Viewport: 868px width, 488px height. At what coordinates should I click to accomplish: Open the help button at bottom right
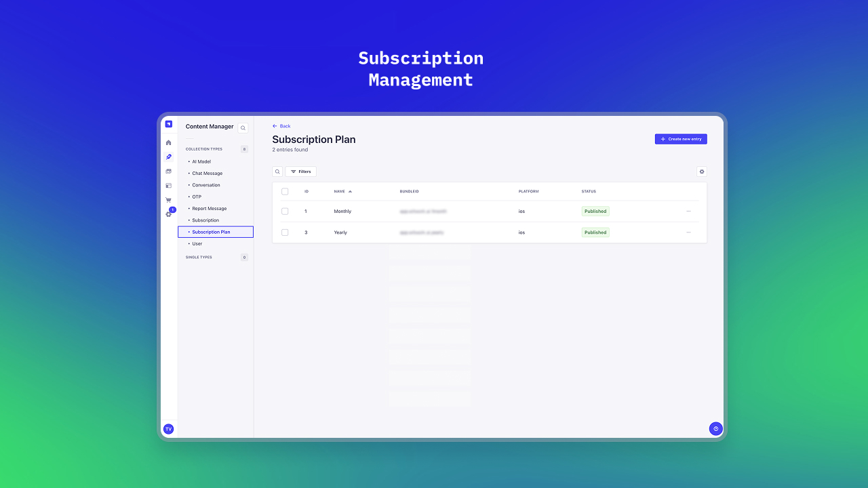coord(715,428)
